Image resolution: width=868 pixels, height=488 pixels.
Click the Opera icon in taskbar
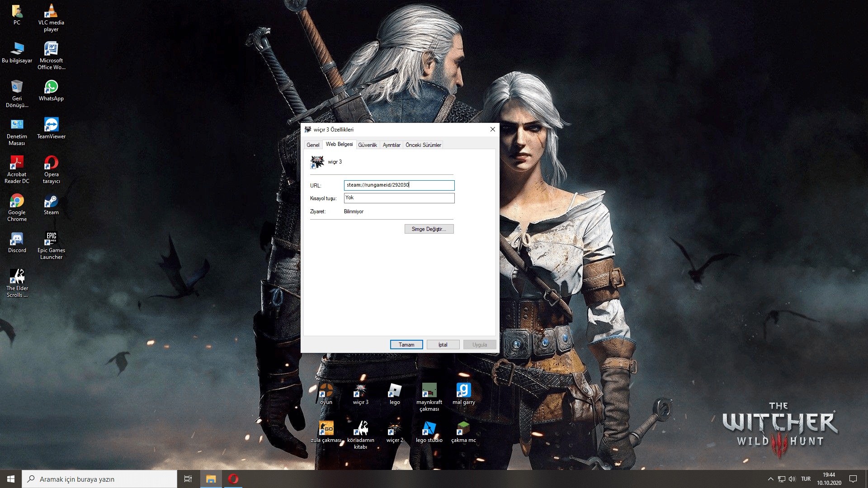233,479
